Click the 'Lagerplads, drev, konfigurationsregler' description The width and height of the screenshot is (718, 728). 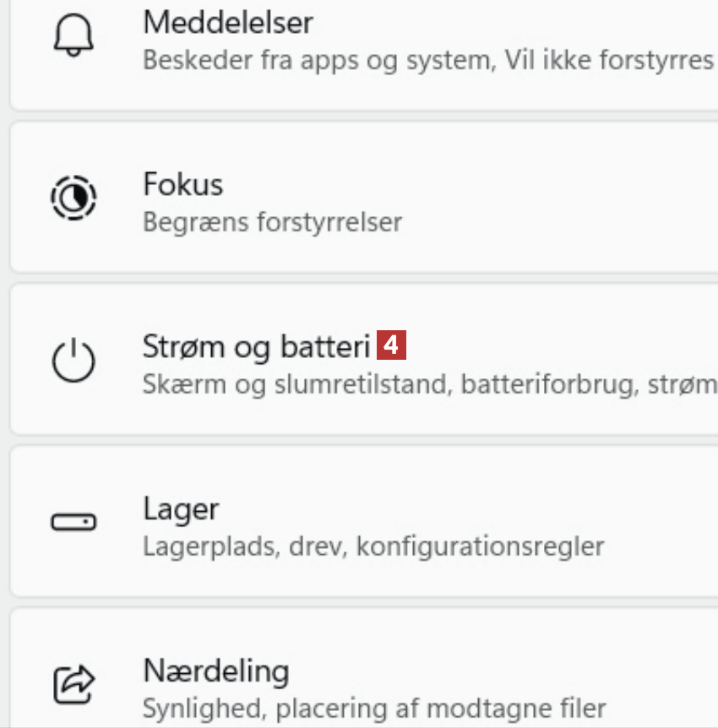click(373, 546)
